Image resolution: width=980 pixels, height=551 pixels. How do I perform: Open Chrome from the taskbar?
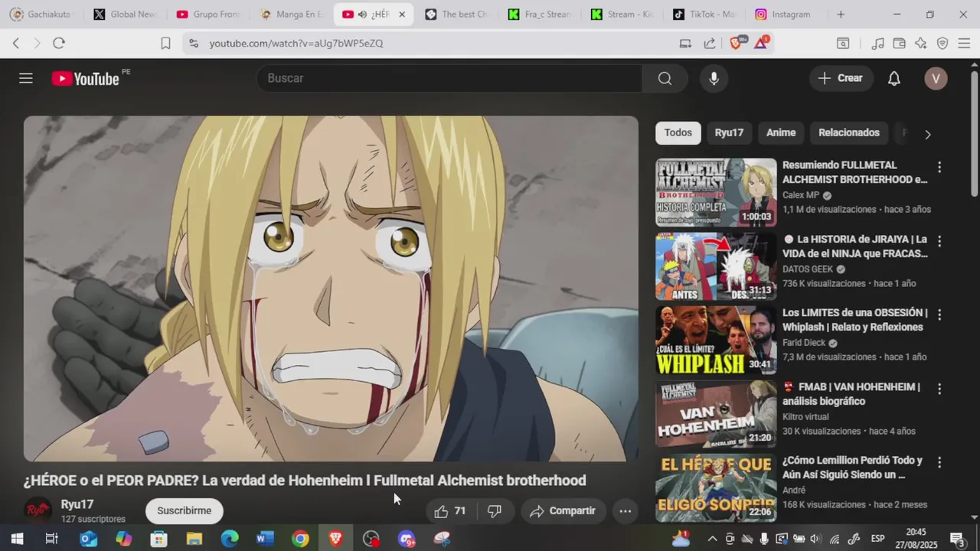pos(300,539)
